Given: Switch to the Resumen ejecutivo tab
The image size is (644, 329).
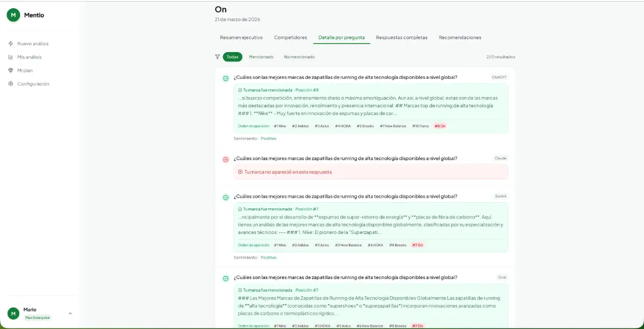Looking at the screenshot, I should 241,38.
